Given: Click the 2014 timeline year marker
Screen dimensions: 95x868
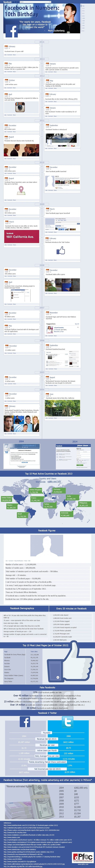Looking at the screenshot, I should click(x=42, y=42).
